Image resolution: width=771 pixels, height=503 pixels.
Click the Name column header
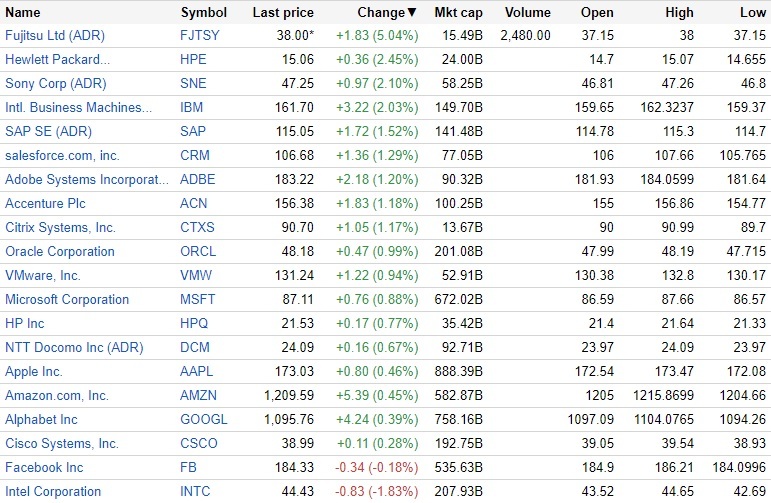23,13
